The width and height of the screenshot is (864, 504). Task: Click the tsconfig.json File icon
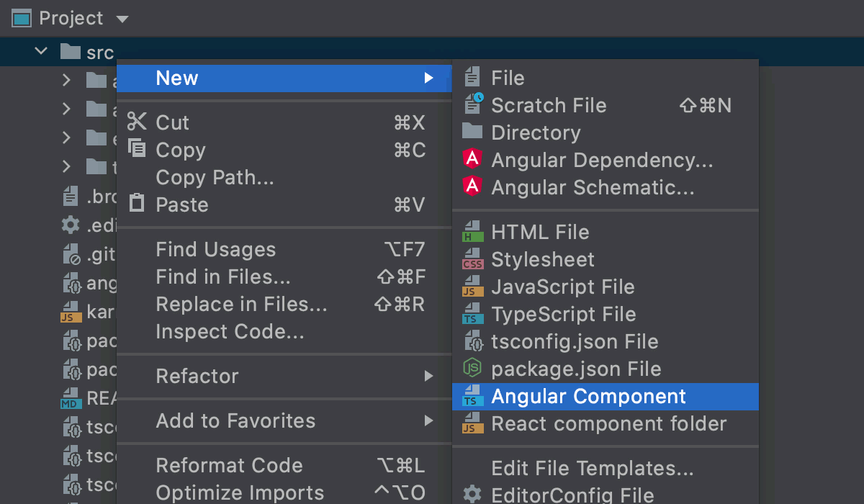point(473,341)
